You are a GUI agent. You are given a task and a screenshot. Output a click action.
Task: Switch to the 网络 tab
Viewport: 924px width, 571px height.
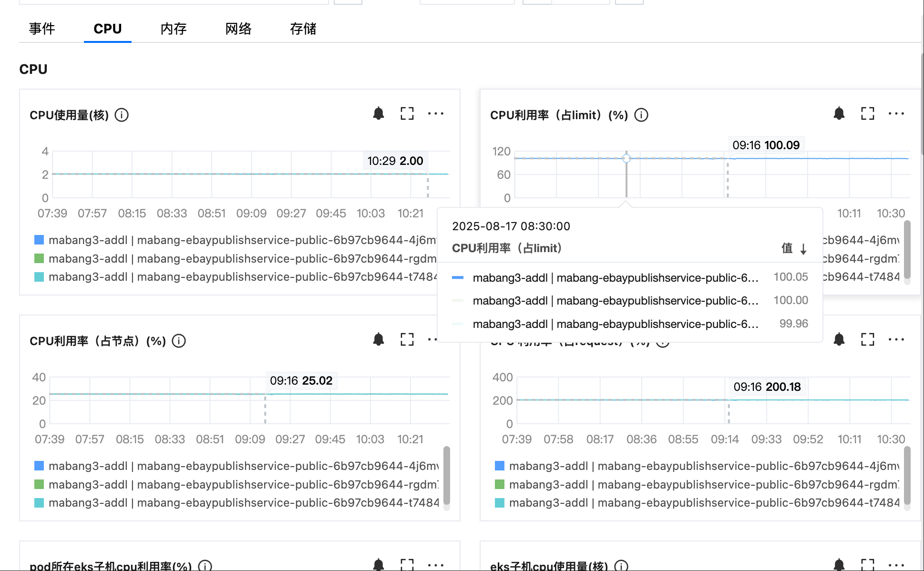tap(238, 29)
